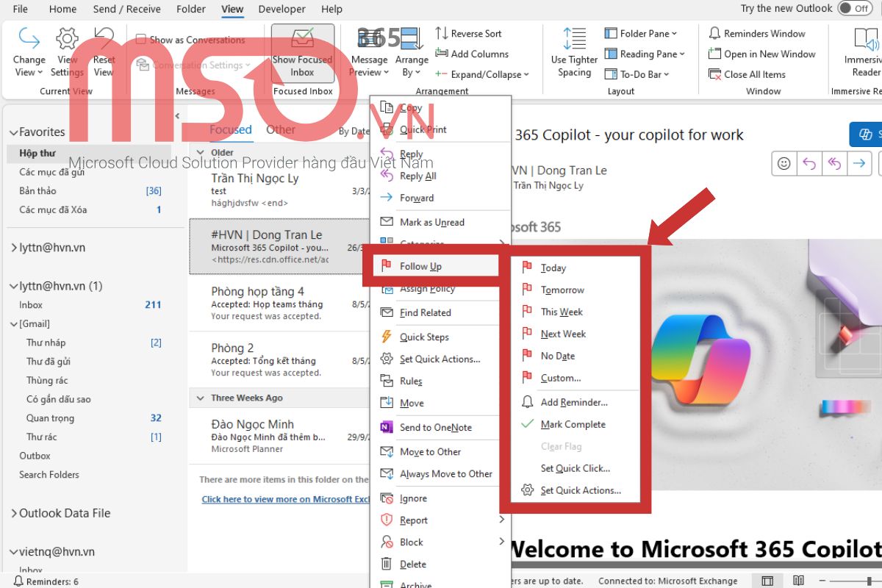Select Send to OneNote
This screenshot has height=588, width=882.
(x=441, y=427)
